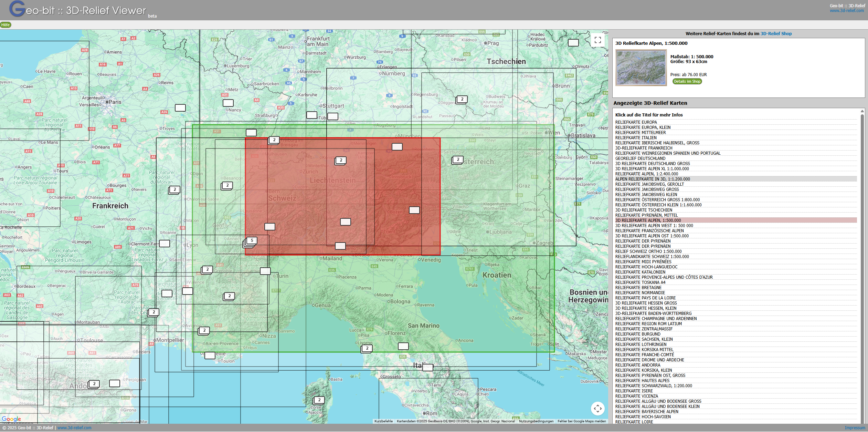Screen dimensions: 868x432
Task: Select RELIEFKARTE TOSKANA A4 entry
Action: tap(640, 282)
